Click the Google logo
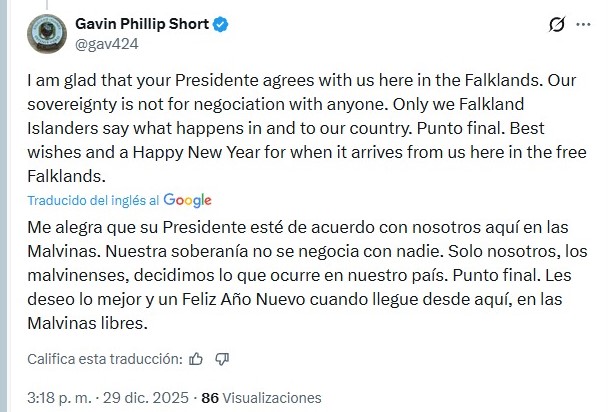The image size is (609, 412). click(x=187, y=200)
